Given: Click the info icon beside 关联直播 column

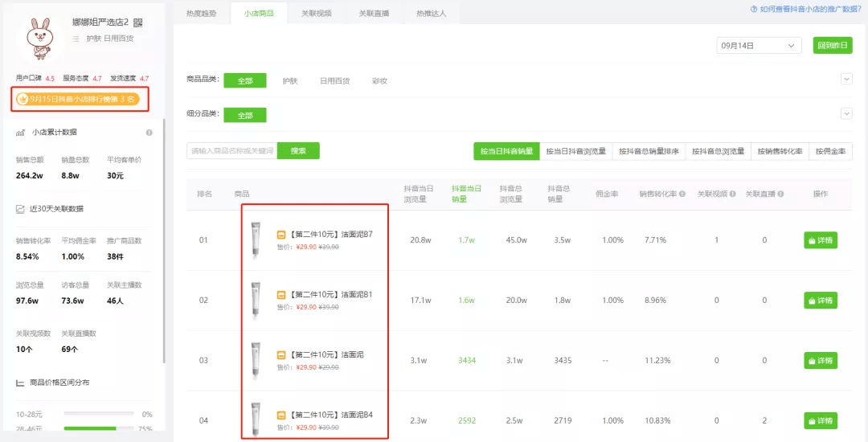Looking at the screenshot, I should 780,194.
